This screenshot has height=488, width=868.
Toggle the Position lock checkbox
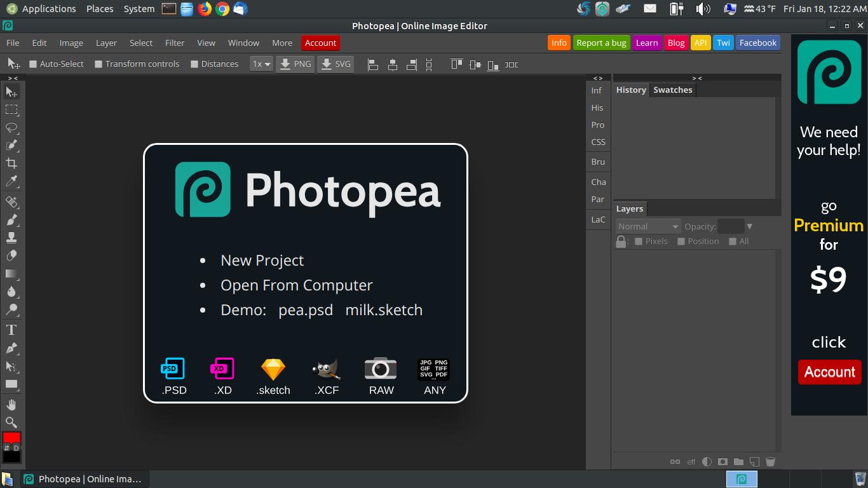pyautogui.click(x=681, y=241)
